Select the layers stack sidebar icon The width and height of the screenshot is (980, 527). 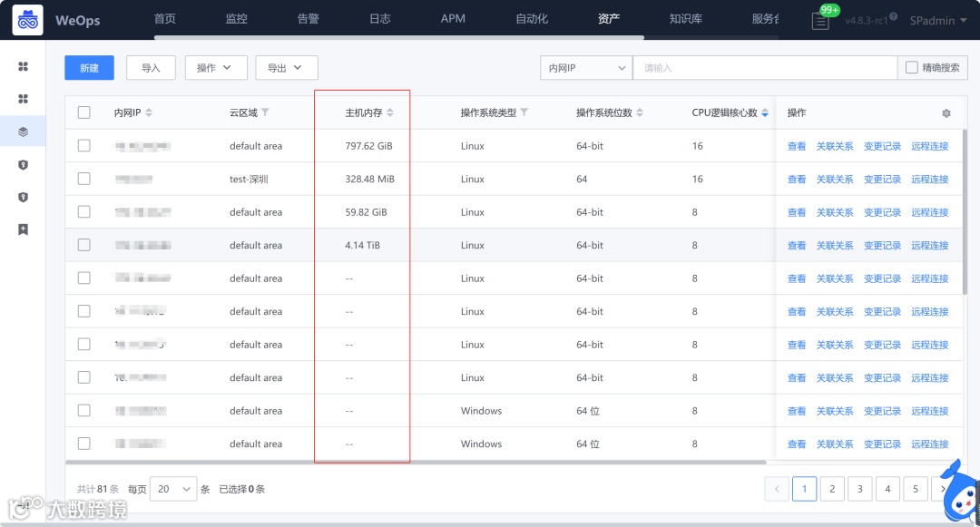(23, 132)
